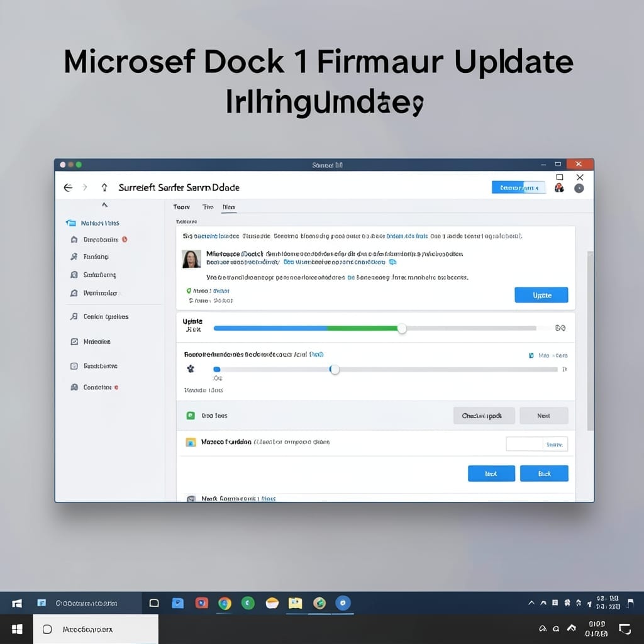This screenshot has height=644, width=644.
Task: Expand hidden tray icons with the taskbar chevron
Action: (x=531, y=603)
